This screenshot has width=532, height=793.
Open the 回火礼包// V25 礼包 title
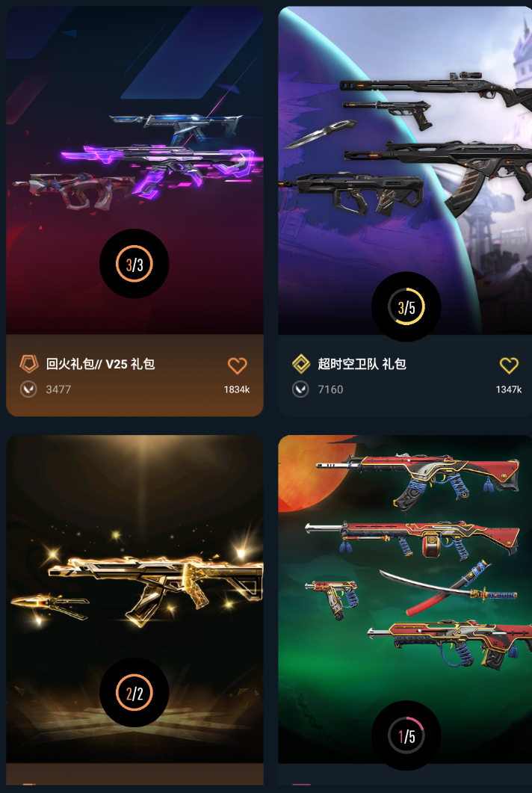100,364
